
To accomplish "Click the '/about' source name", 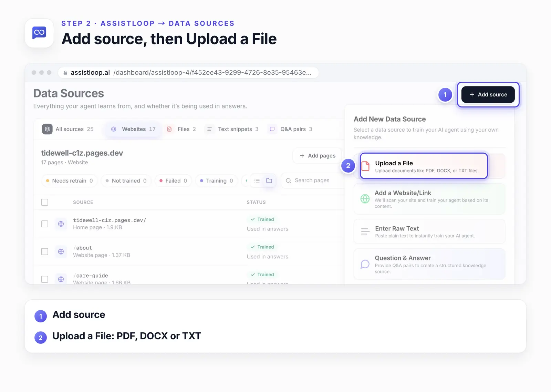I will [x=83, y=248].
